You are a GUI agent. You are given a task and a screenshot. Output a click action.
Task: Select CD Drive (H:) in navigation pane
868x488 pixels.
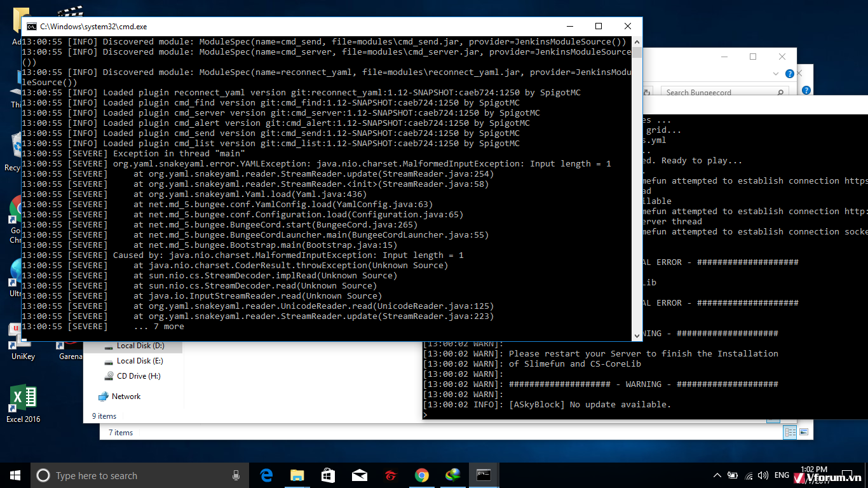tap(138, 376)
